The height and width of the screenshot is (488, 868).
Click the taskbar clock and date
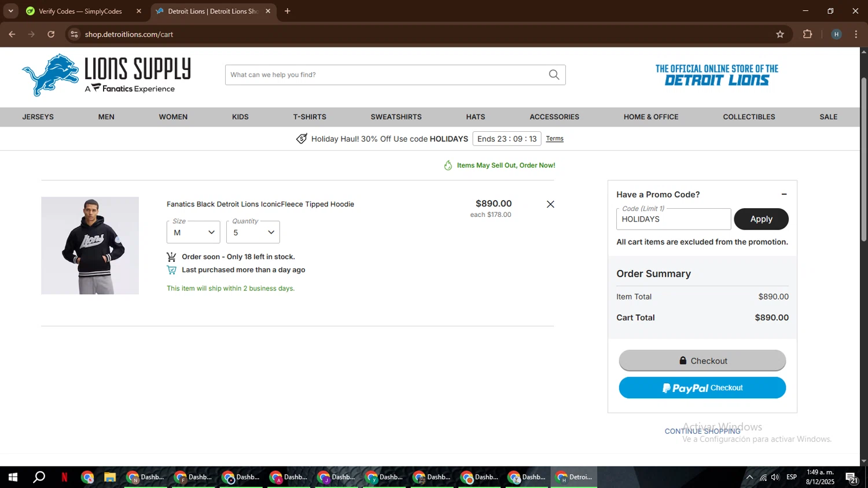820,477
